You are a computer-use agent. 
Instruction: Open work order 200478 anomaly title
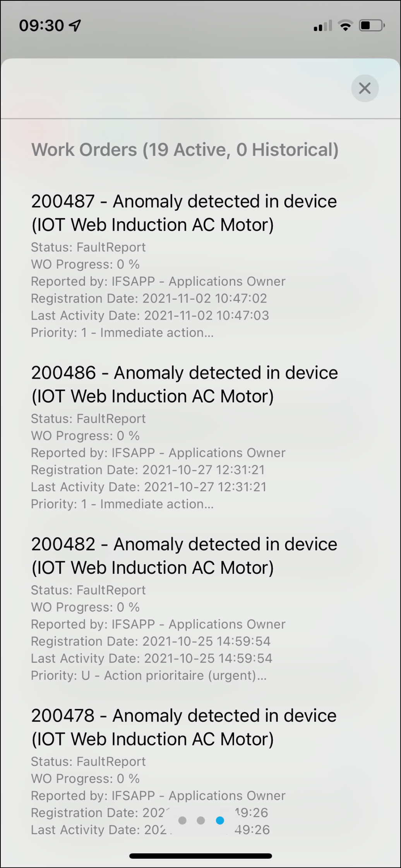click(184, 727)
